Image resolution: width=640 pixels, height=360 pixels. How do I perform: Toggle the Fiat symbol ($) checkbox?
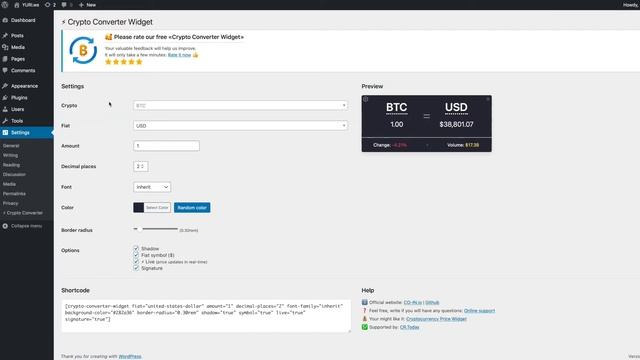(x=136, y=255)
